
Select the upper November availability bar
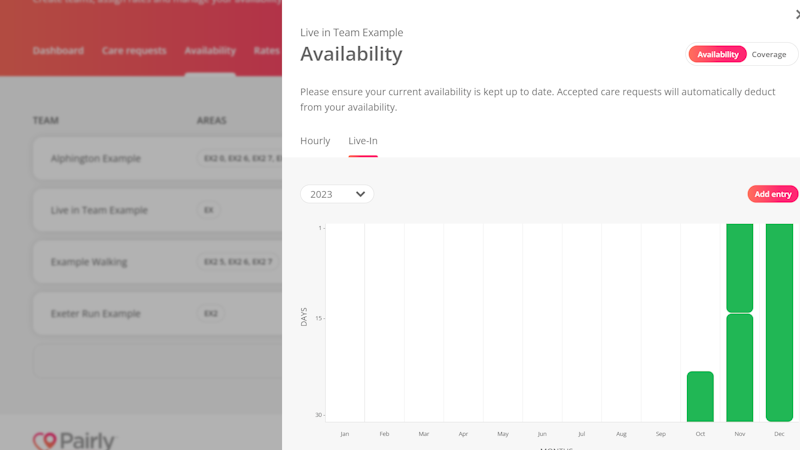[x=739, y=268]
